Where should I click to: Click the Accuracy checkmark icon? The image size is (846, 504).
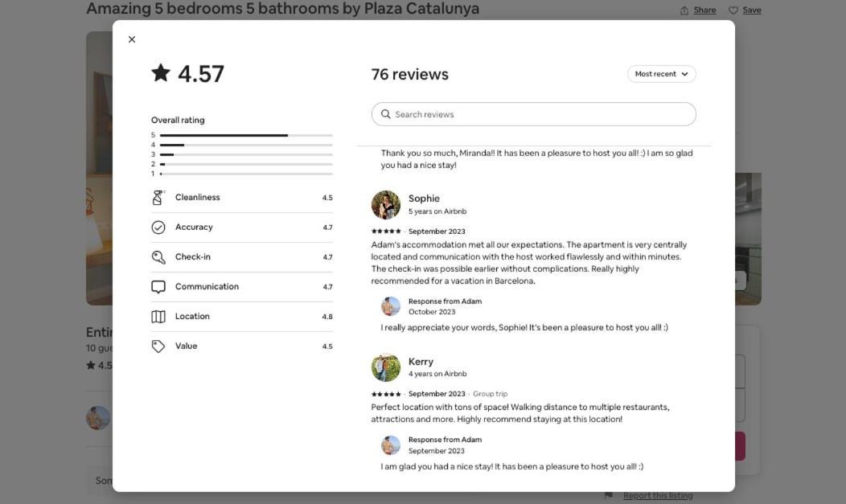158,227
